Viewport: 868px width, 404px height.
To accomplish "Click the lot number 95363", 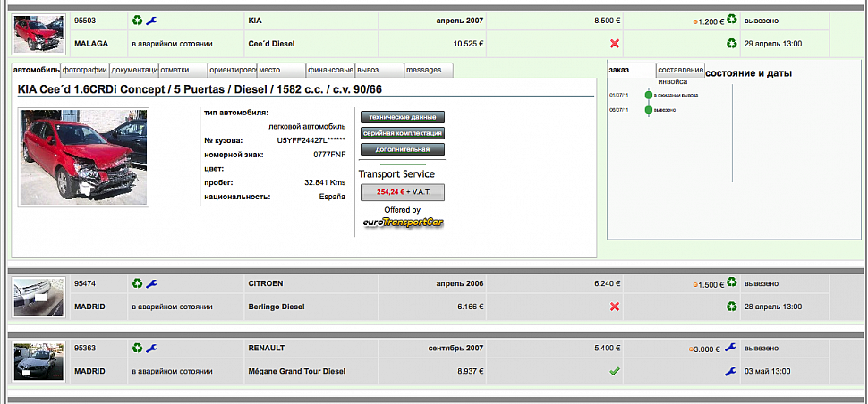I will point(86,349).
